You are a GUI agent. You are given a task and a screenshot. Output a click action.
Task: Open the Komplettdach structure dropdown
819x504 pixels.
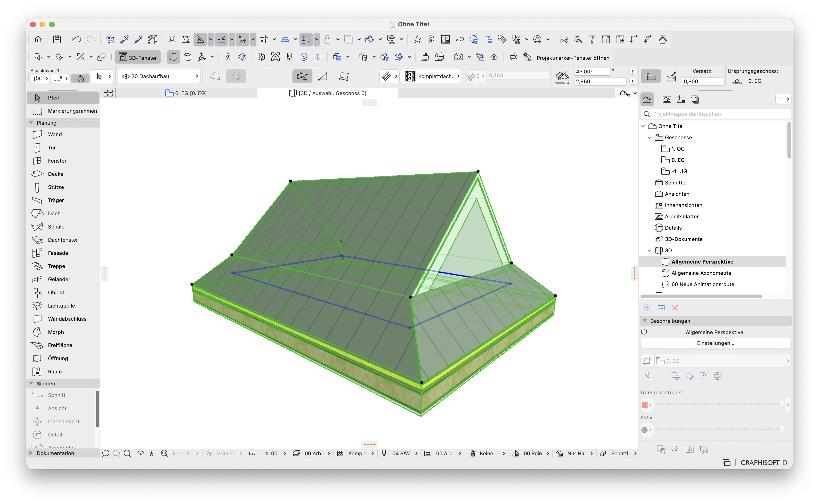point(431,76)
